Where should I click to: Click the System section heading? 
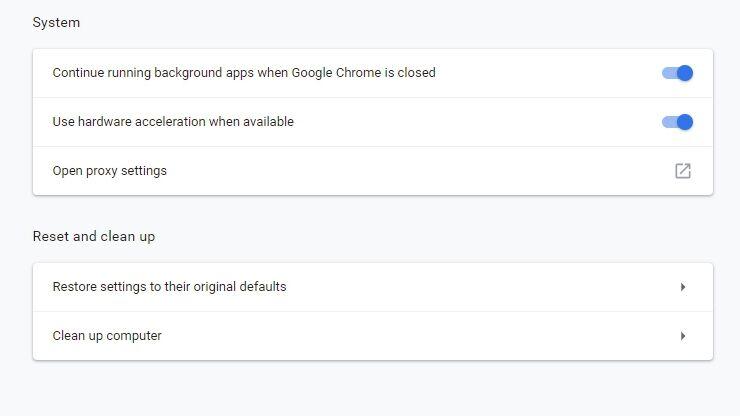(x=56, y=23)
